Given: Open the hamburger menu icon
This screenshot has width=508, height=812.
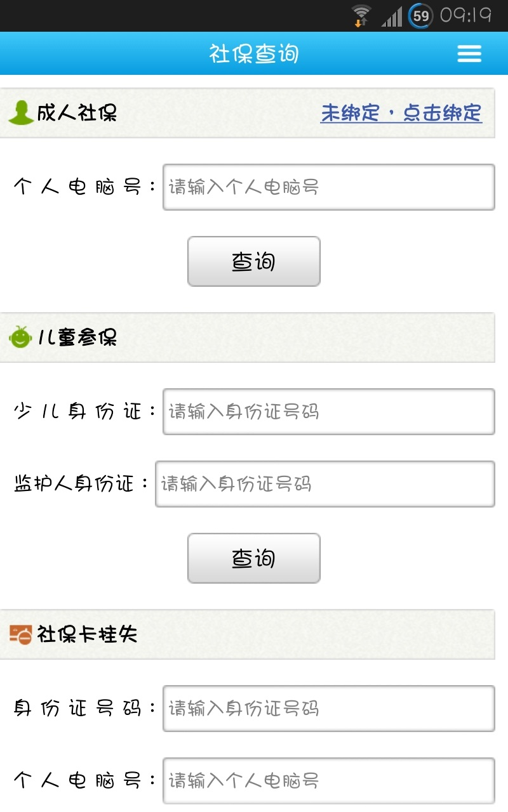Looking at the screenshot, I should point(469,54).
